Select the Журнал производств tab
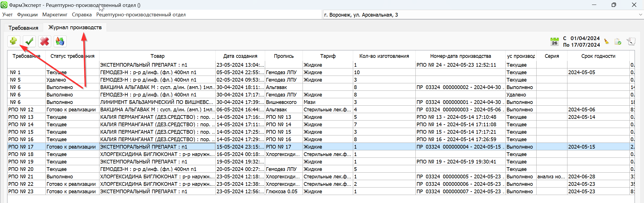Screen dimensions: 644x203 point(75,27)
